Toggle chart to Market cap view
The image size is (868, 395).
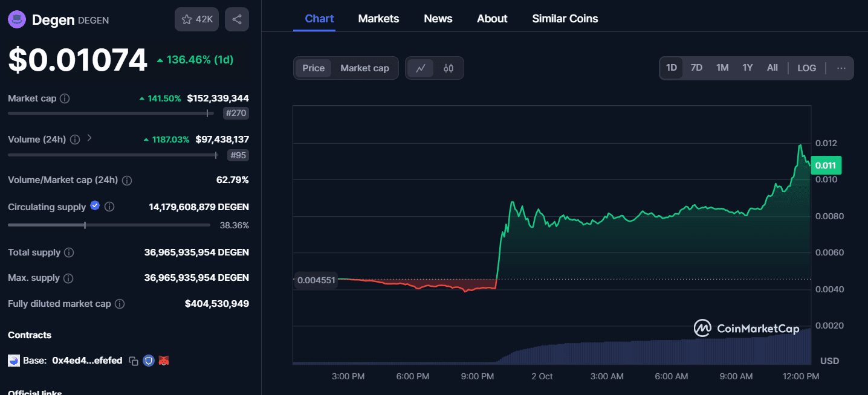point(364,68)
